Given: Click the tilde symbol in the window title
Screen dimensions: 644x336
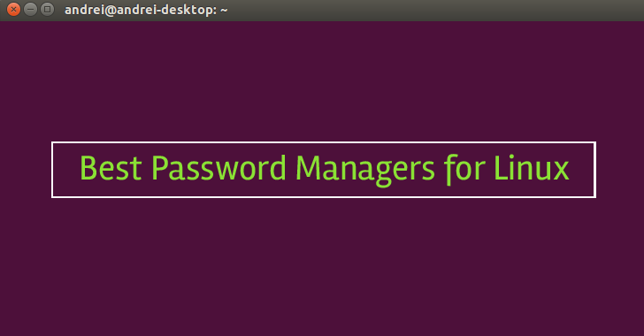Looking at the screenshot, I should coord(224,11).
